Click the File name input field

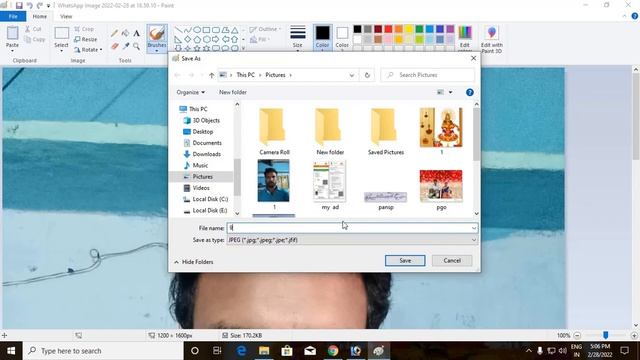point(352,228)
